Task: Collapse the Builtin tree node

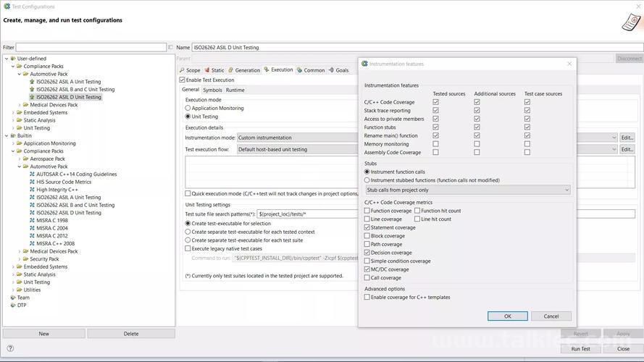Action: coord(7,136)
